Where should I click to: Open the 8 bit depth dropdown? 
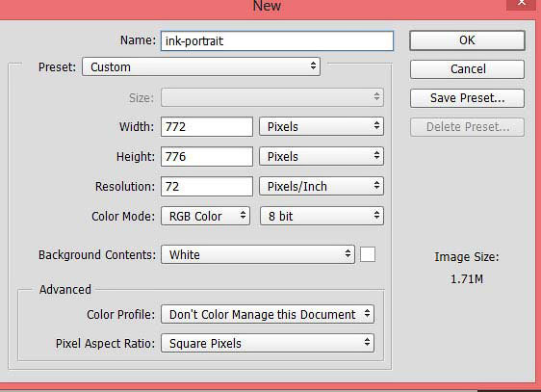[322, 216]
